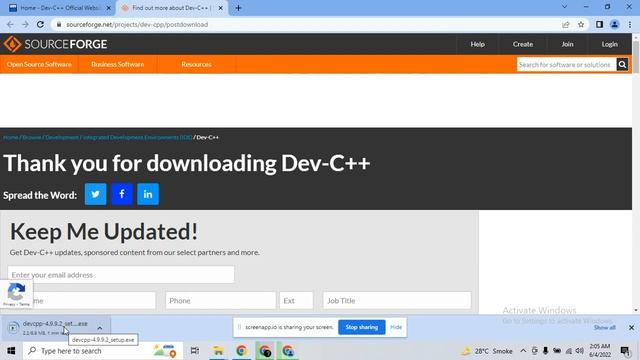Click the Windows taskbar search box
This screenshot has height=360, width=640.
tap(102, 351)
